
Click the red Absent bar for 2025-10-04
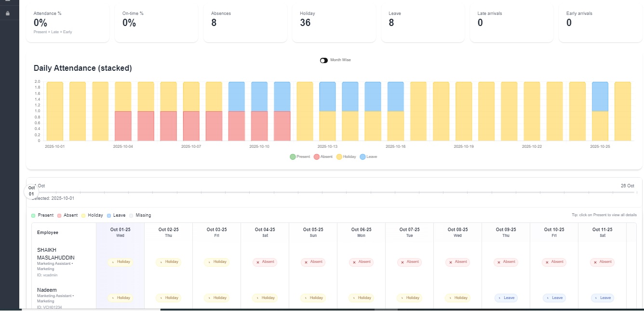123,126
